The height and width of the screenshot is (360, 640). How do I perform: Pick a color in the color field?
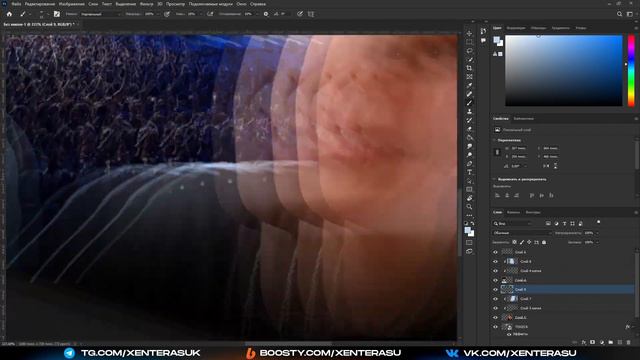(564, 71)
